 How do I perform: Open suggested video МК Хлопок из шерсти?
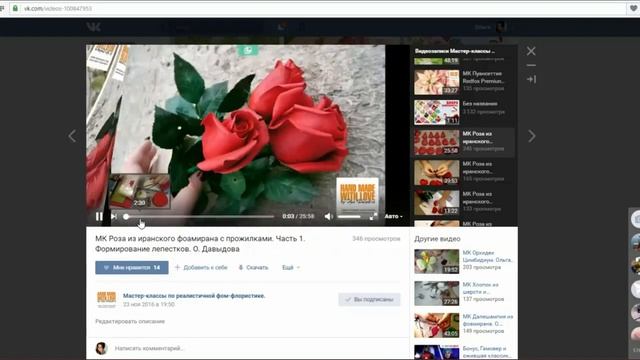(464, 293)
